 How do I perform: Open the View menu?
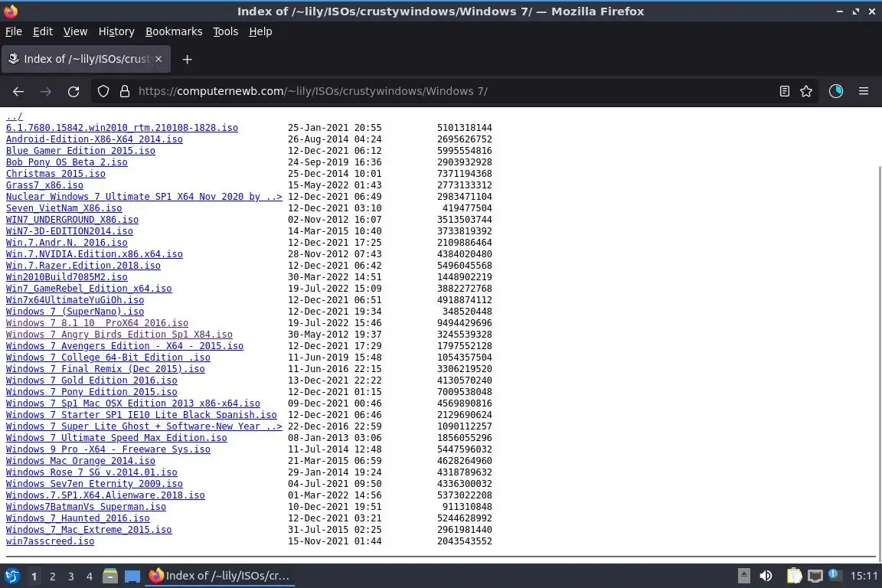click(x=75, y=31)
